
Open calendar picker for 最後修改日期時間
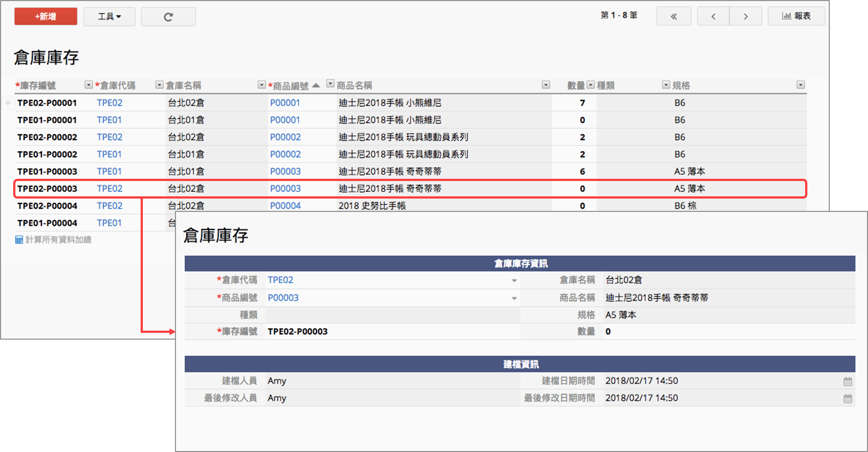tap(848, 398)
